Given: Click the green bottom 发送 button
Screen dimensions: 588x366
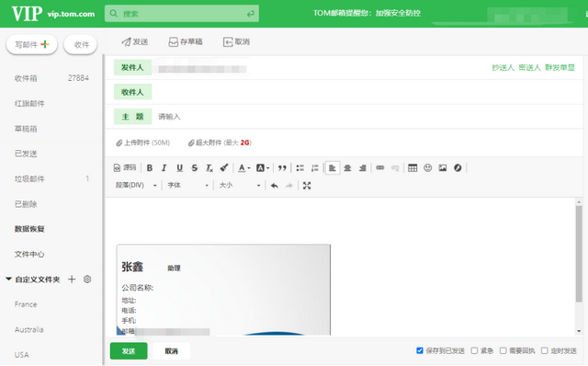Looking at the screenshot, I should coord(129,351).
